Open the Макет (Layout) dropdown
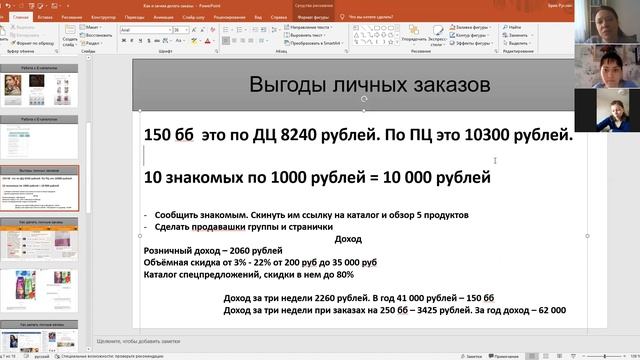The height and width of the screenshot is (360, 640). click(x=91, y=27)
